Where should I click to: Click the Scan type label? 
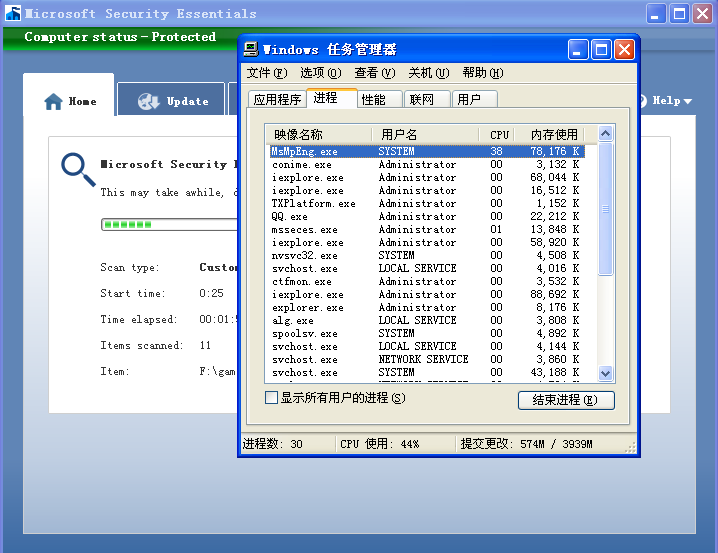tap(130, 267)
